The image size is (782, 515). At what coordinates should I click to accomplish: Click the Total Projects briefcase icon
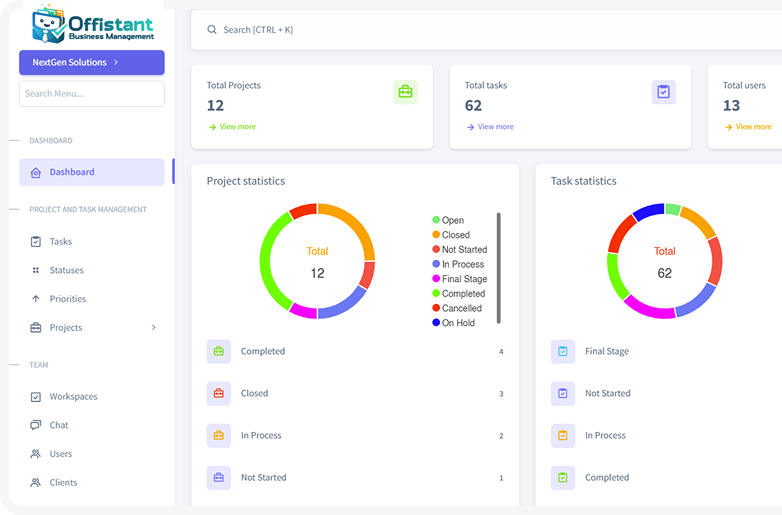coord(405,92)
